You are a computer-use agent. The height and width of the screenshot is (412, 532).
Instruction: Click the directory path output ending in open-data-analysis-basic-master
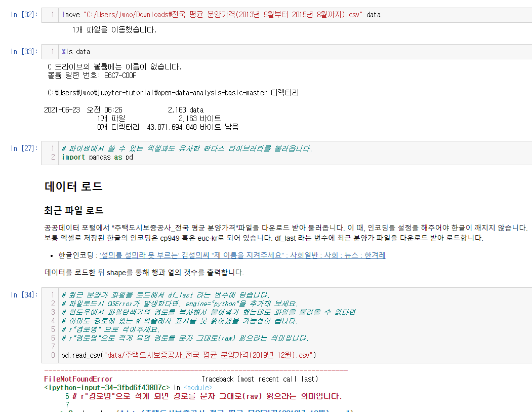(x=173, y=93)
